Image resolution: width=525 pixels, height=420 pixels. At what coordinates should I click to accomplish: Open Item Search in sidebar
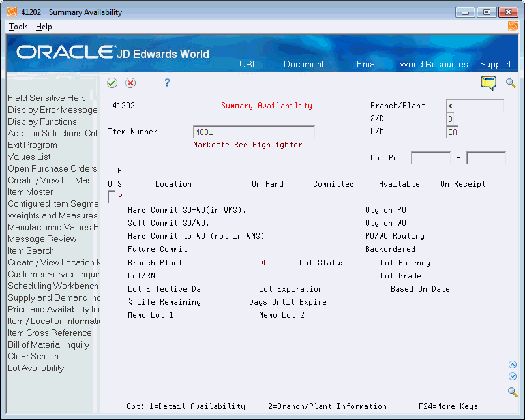click(x=31, y=250)
